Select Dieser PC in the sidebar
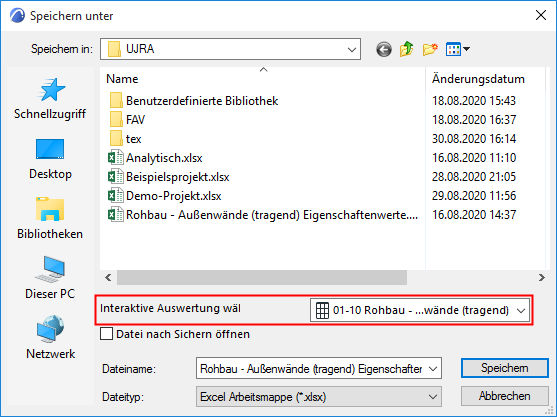The image size is (557, 417). (x=50, y=278)
